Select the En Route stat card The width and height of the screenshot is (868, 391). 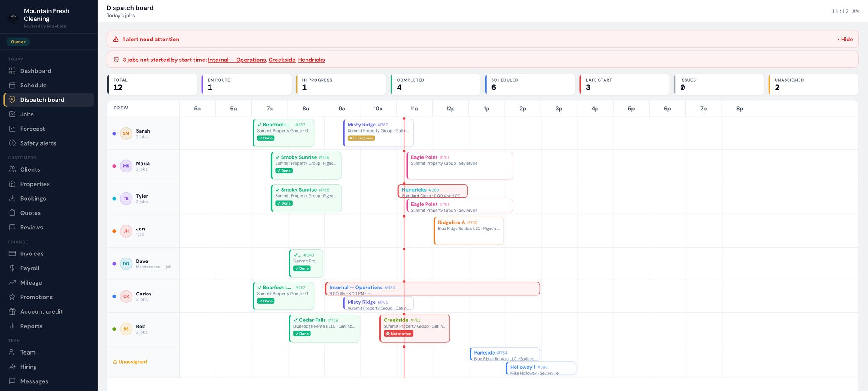pyautogui.click(x=247, y=84)
